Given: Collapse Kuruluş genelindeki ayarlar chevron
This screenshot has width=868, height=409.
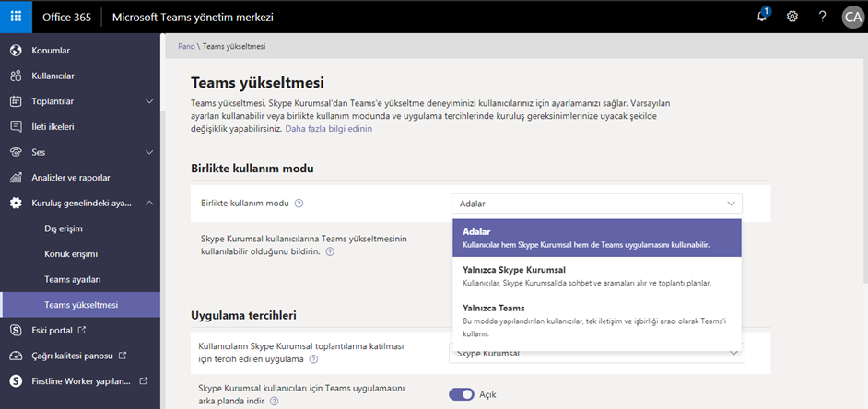Looking at the screenshot, I should click(x=149, y=203).
